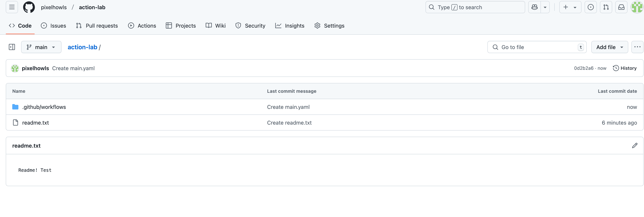The image size is (644, 217).
Task: View your issues via header icon
Action: coord(591,7)
